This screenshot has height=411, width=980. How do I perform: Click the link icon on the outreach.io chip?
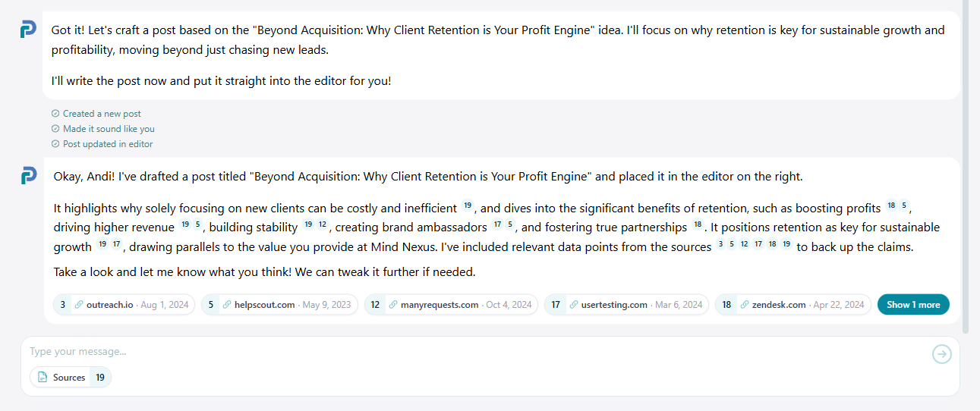click(79, 305)
